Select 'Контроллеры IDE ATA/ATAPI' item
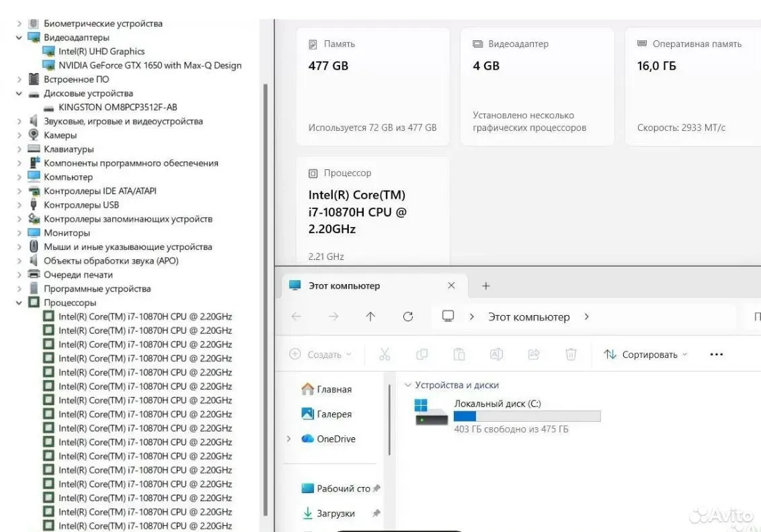This screenshot has height=532, width=761. (x=100, y=191)
